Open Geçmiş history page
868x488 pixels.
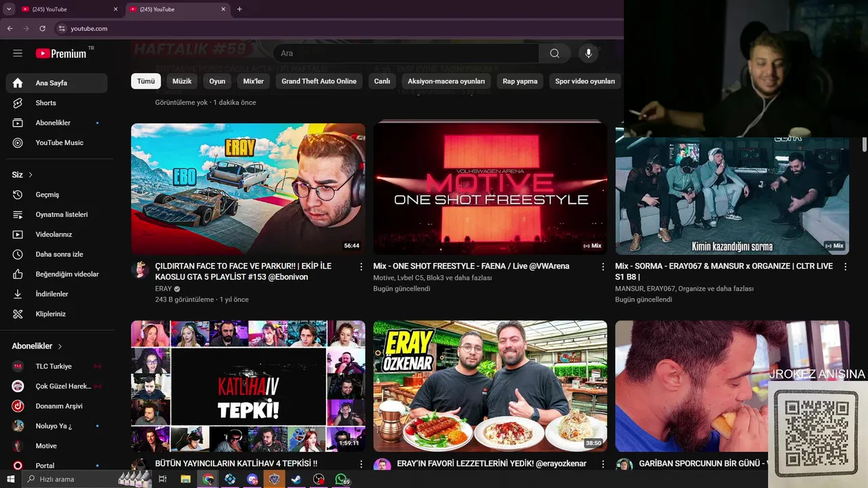57,195
